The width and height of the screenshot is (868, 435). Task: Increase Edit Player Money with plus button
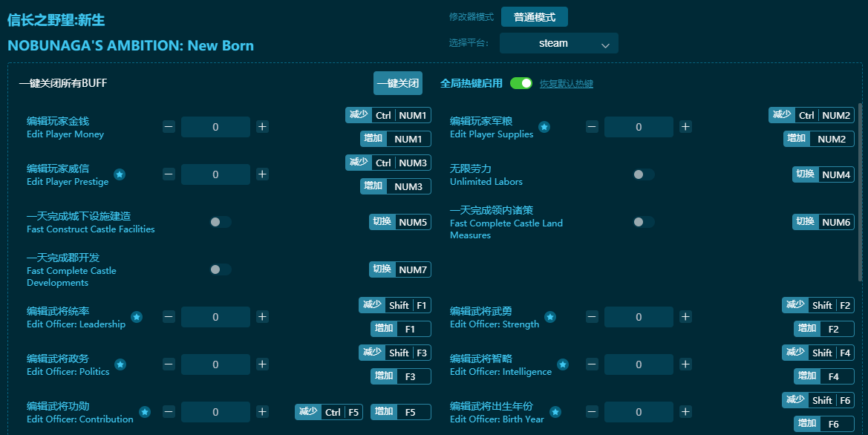[x=262, y=127]
